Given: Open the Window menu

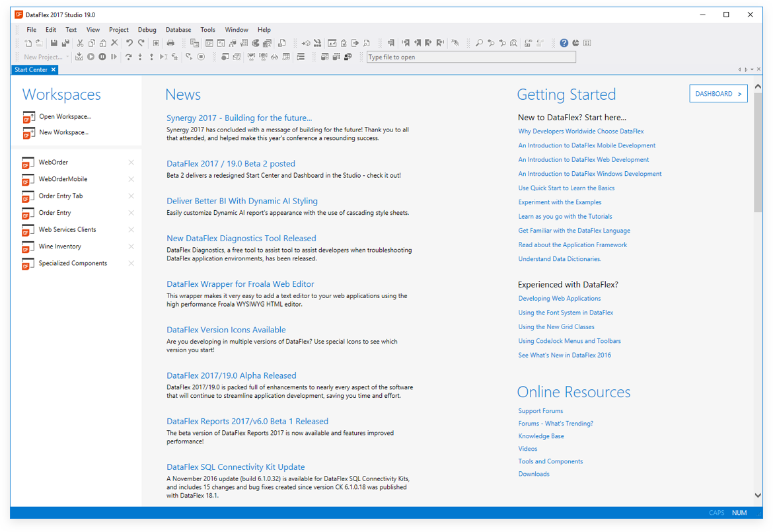Looking at the screenshot, I should pos(236,30).
